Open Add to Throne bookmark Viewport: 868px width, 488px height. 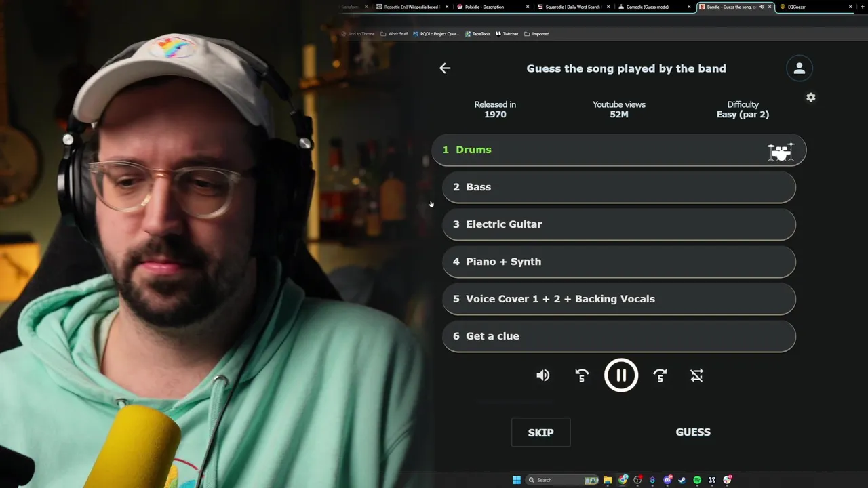coord(358,34)
